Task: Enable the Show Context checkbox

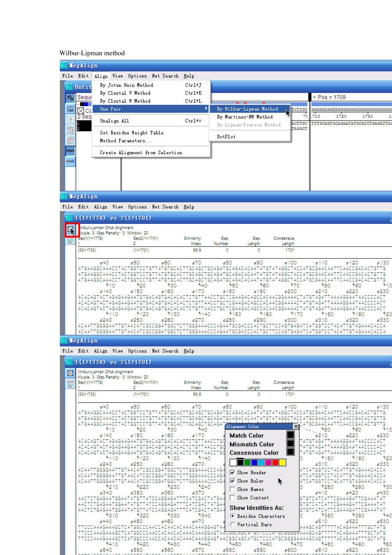Action: 233,498
